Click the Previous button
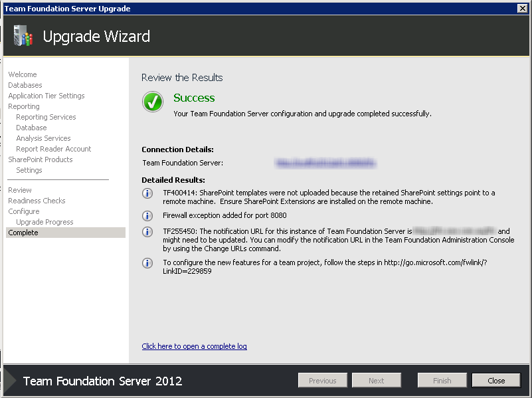Viewport: 532px width, 398px height. point(323,380)
